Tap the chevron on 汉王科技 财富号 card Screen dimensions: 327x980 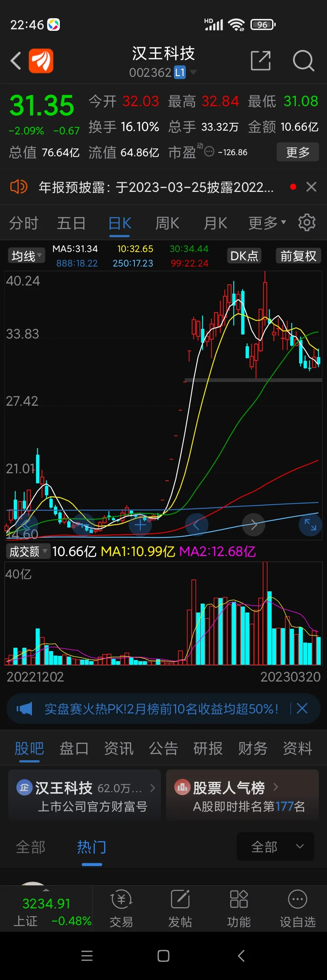152,787
